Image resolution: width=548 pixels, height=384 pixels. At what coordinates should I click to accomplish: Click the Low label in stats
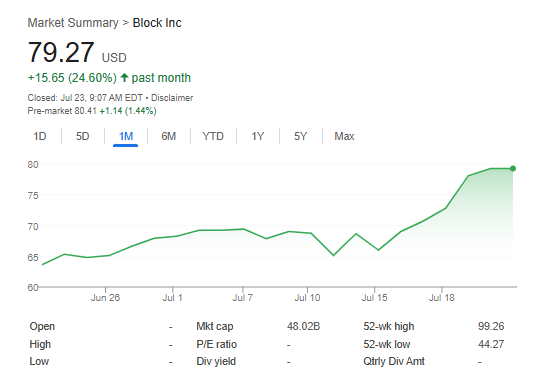[x=39, y=361]
